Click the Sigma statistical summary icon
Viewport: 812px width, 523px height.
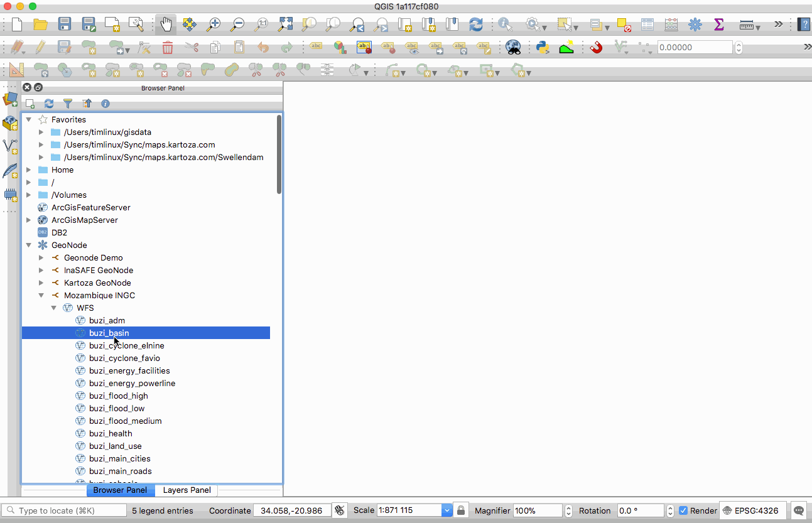point(719,24)
